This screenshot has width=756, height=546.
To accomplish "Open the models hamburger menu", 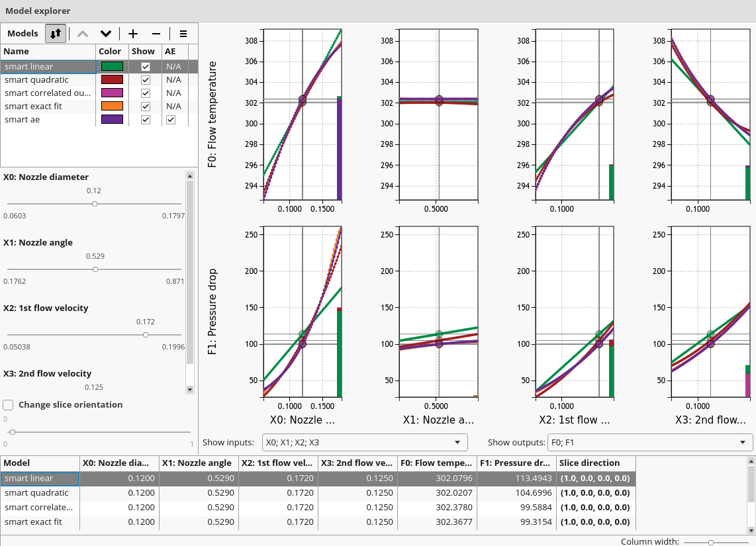I will coord(183,34).
